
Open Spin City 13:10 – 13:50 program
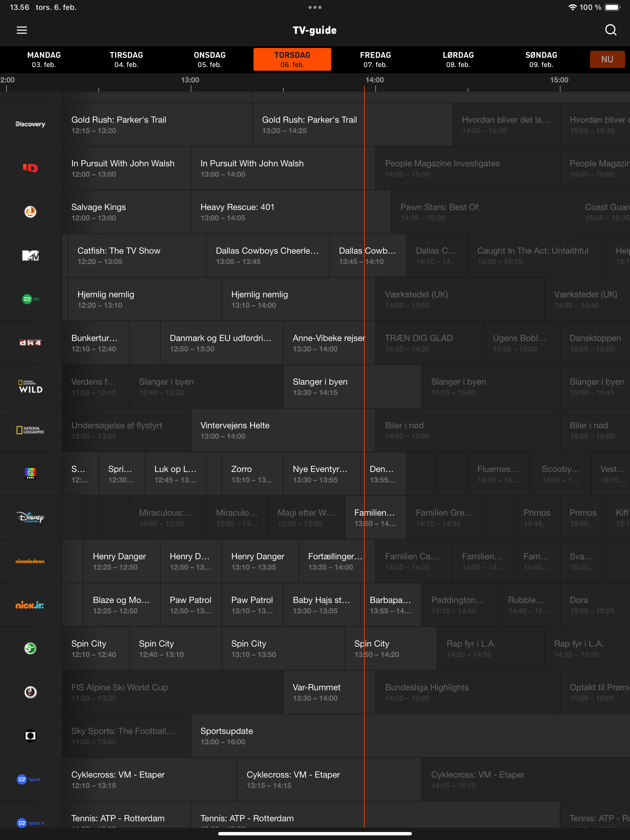pos(283,649)
